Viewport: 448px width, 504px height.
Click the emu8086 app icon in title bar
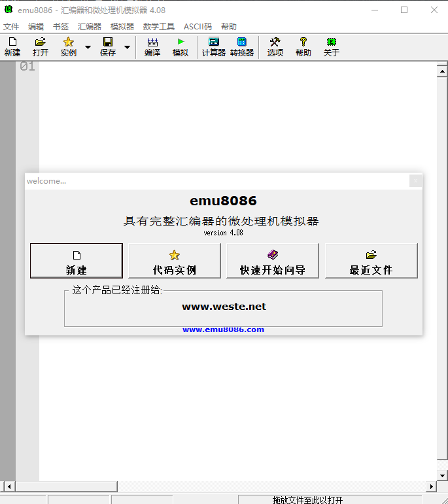tap(9, 10)
